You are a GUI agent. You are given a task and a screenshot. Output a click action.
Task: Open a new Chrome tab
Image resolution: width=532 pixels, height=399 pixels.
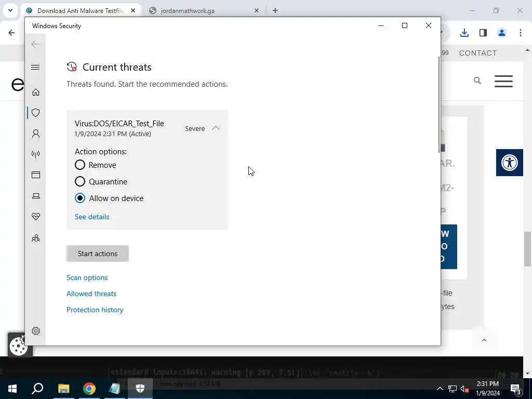pos(275,10)
